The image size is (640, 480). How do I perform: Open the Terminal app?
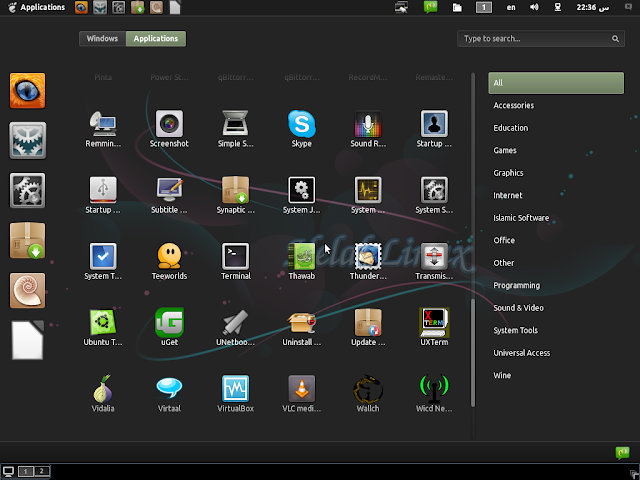point(235,261)
